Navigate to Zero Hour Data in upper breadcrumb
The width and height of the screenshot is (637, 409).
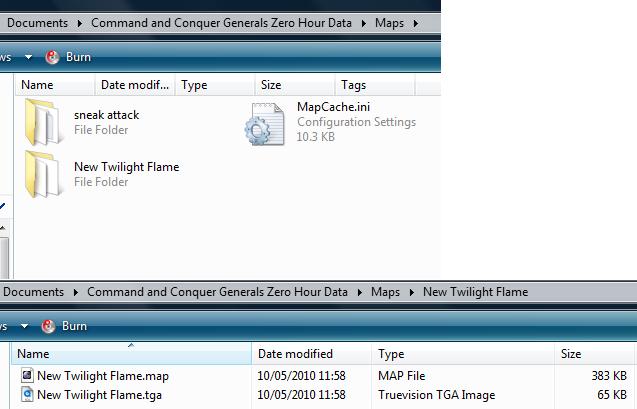click(x=221, y=22)
